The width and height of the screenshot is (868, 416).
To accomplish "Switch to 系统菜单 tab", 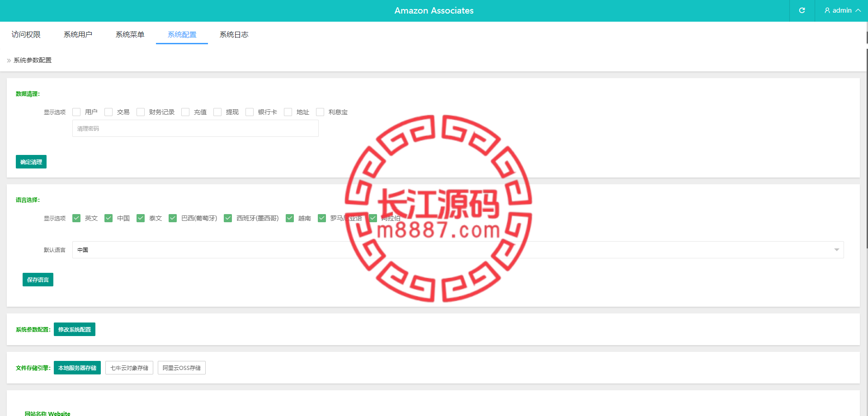I will (130, 34).
